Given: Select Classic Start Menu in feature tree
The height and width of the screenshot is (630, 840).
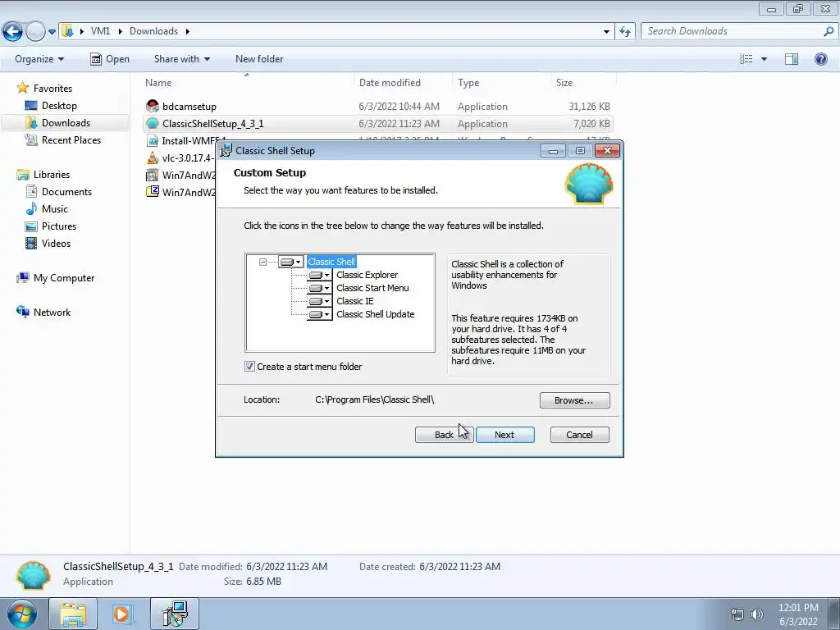Looking at the screenshot, I should [x=372, y=288].
